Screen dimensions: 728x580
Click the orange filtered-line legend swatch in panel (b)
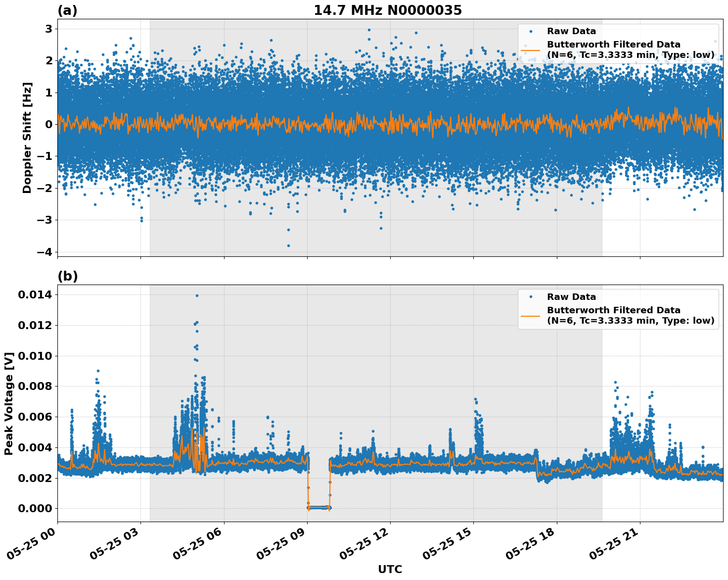pos(532,316)
